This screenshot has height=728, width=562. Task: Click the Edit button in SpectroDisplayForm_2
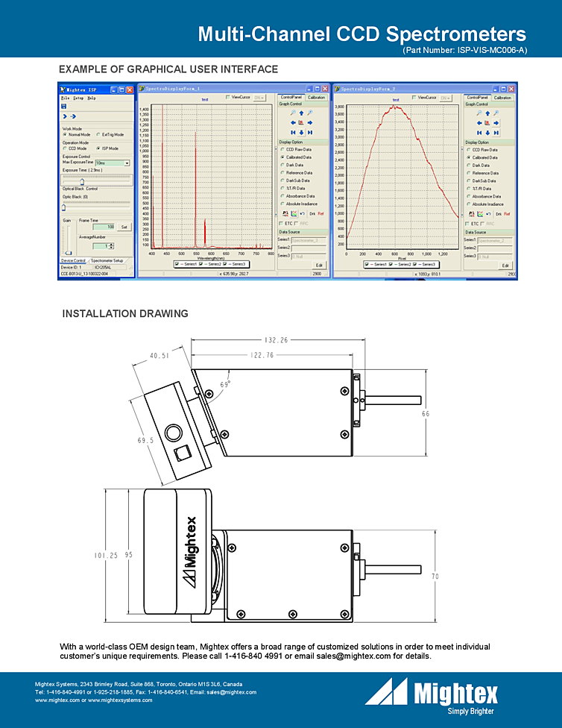pyautogui.click(x=505, y=266)
